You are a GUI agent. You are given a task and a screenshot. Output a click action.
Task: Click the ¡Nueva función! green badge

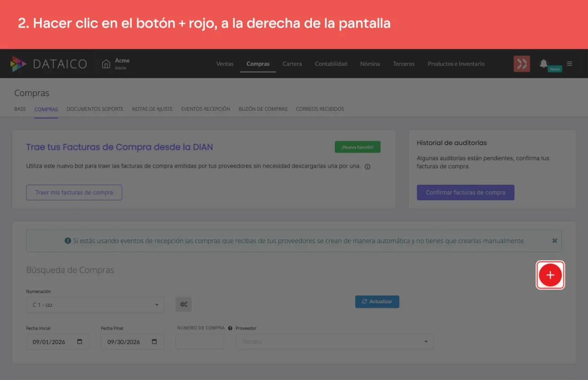[x=358, y=147]
